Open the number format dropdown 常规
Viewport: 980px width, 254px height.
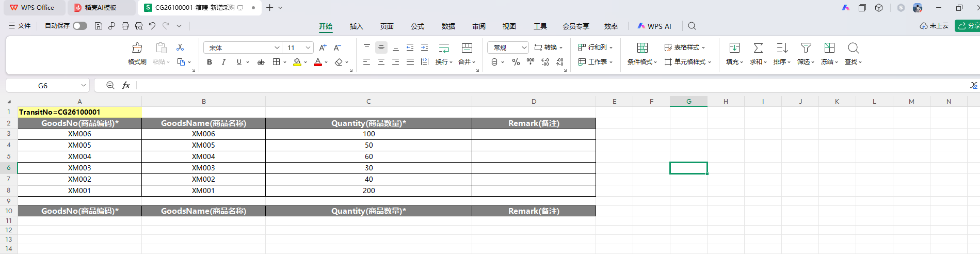pos(508,47)
